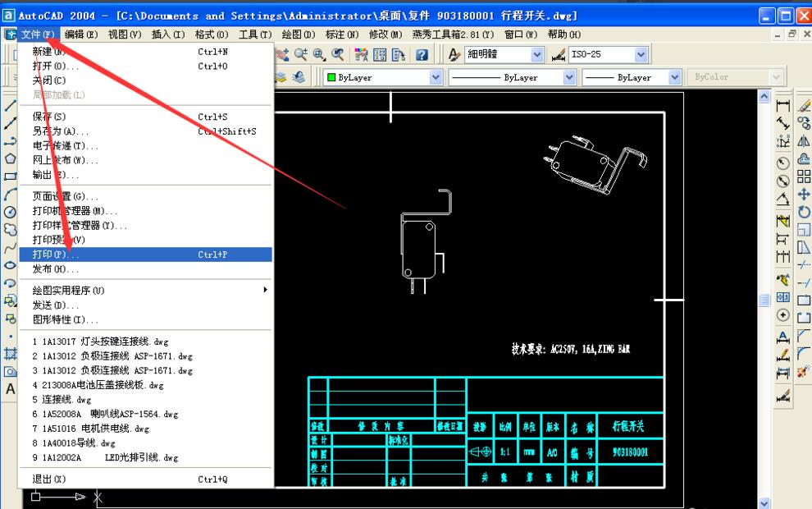Open the 插入(I) menu

168,34
